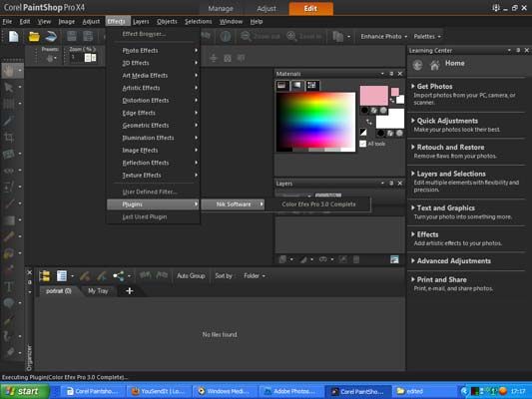Switch to Adobe Photoshop taskbar item
532x399 pixels.
[290, 392]
